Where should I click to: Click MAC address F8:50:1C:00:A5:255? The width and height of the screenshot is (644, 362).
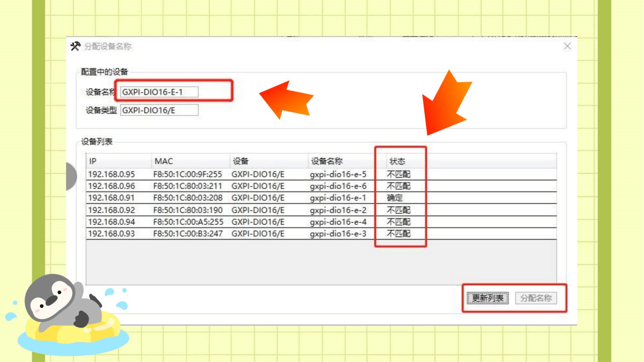coord(188,222)
